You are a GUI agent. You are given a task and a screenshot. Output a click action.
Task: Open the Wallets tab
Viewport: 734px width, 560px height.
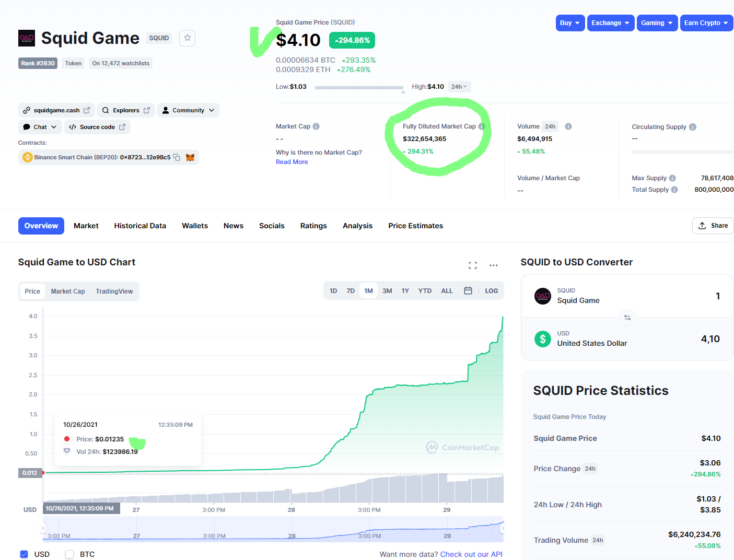coord(195,226)
